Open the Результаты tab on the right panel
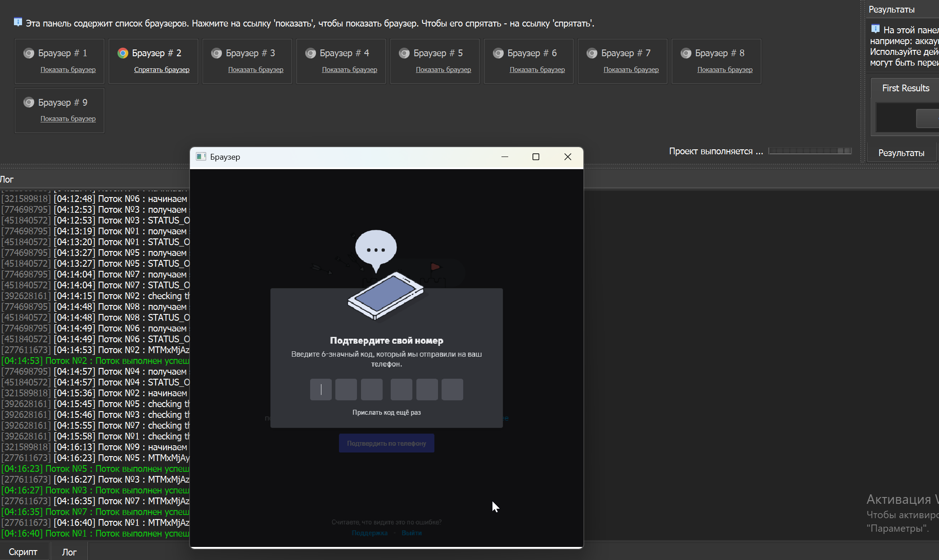 901,153
